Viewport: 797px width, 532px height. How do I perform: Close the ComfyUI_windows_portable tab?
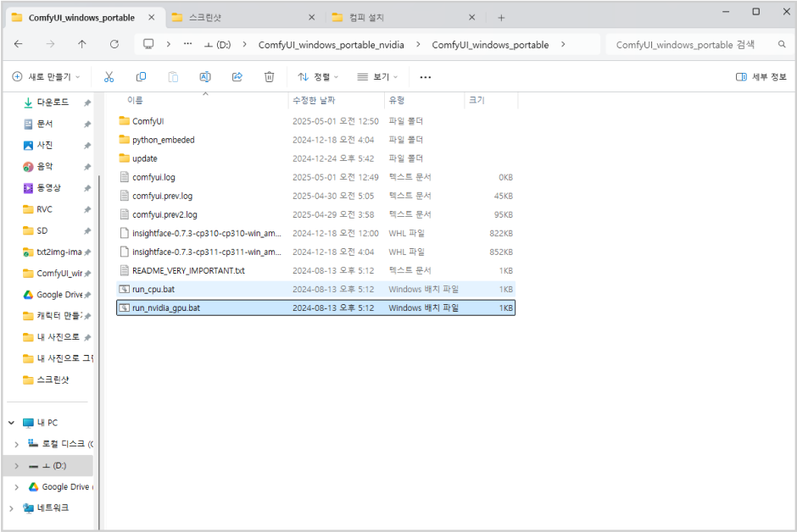click(152, 17)
